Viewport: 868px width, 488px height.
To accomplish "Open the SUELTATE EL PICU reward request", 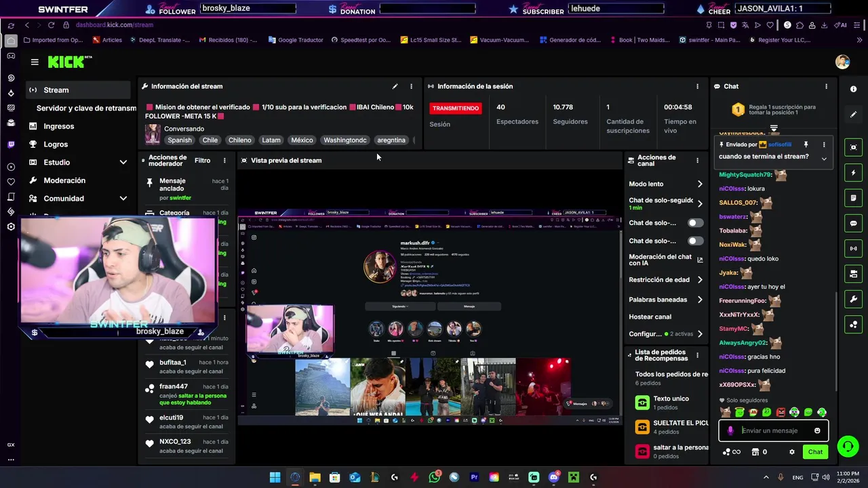I will 671,427.
